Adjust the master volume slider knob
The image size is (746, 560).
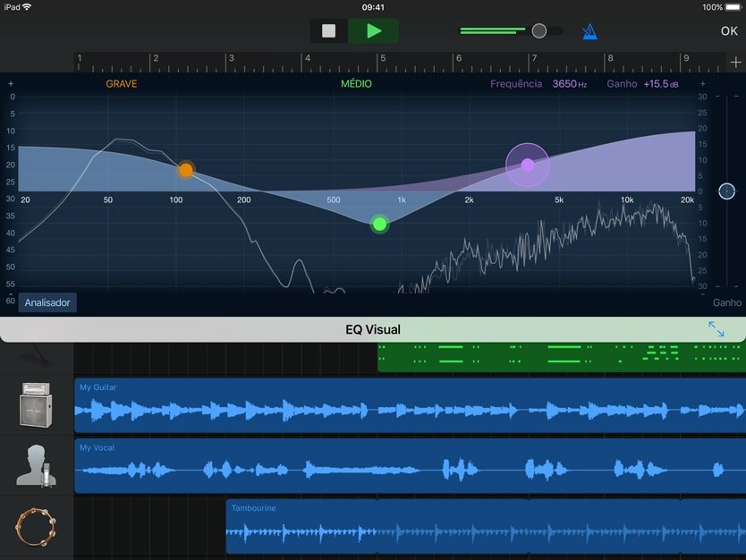(539, 31)
